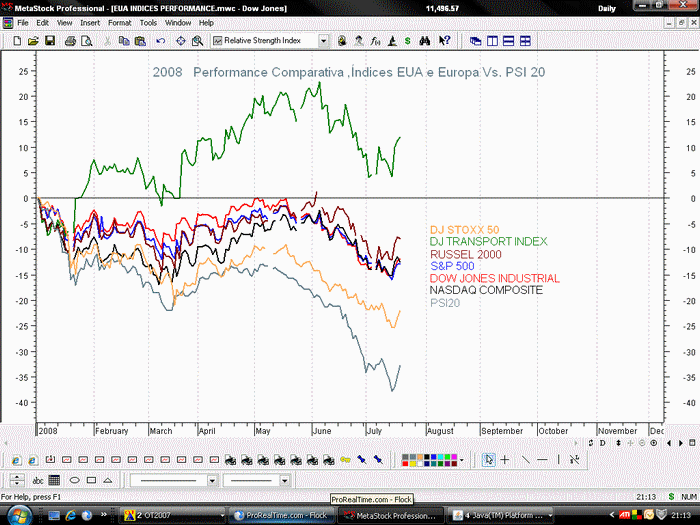Click the Save floppy disk icon
This screenshot has height=525, width=700.
coord(50,41)
